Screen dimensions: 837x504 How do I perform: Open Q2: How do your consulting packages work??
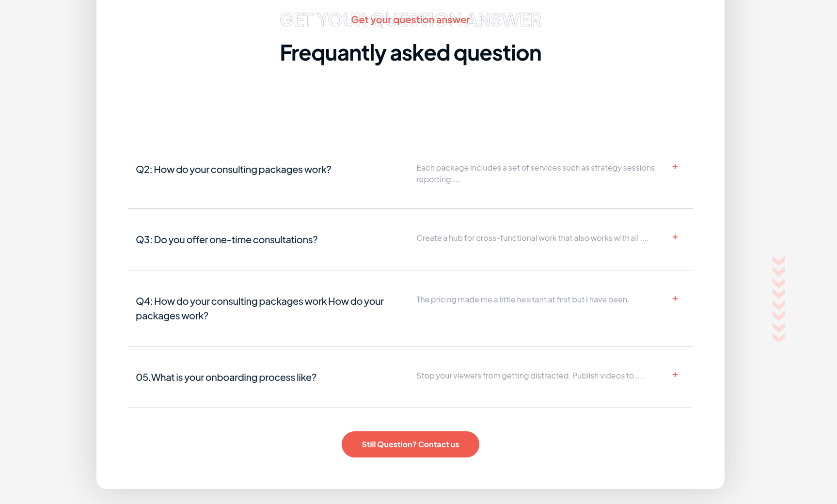click(x=233, y=170)
